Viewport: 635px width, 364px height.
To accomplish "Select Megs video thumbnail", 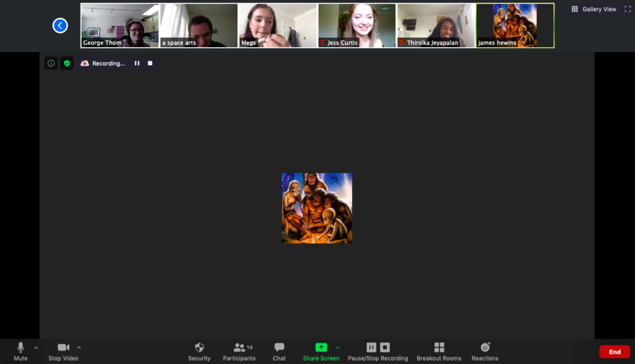I will [x=278, y=25].
